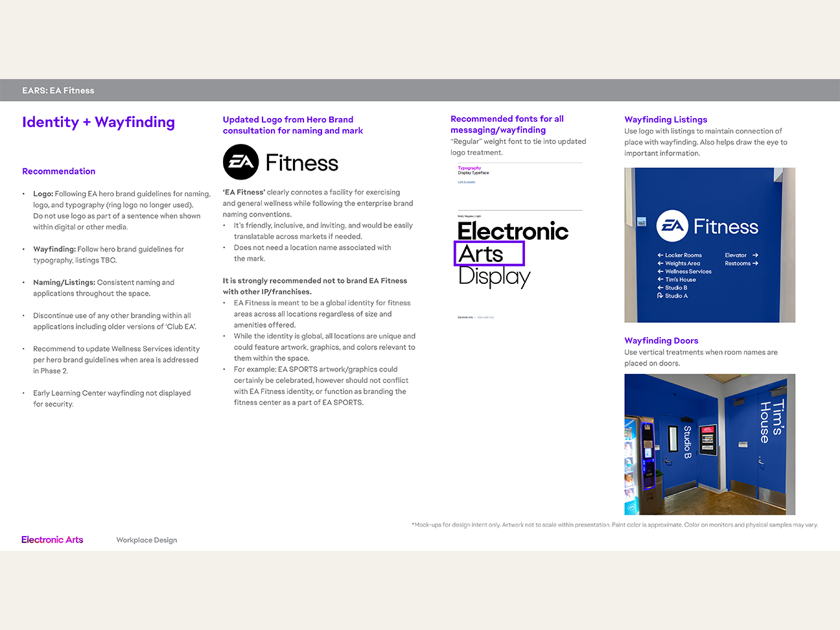Click the "Wayfinding Doors" heading
840x630 pixels.
tap(661, 341)
